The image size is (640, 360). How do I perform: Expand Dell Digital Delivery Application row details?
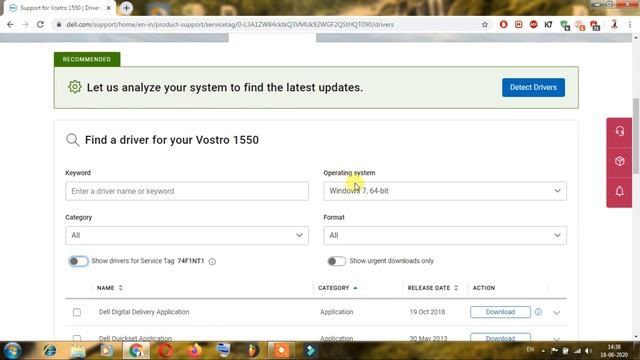[x=556, y=313]
